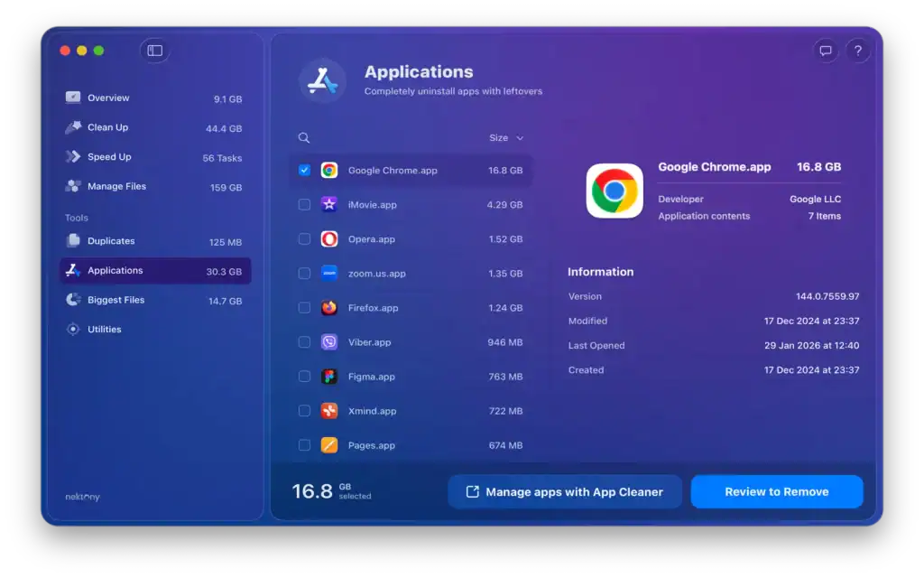Toggle the sidebar panel icon
The height and width of the screenshot is (578, 924).
(155, 51)
